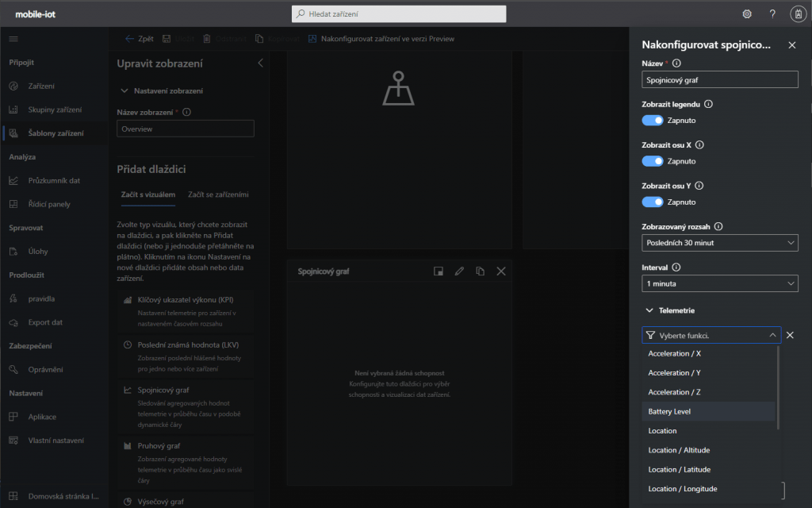Toggle the Zobrazit legendu switch
The height and width of the screenshot is (508, 812).
pyautogui.click(x=653, y=120)
